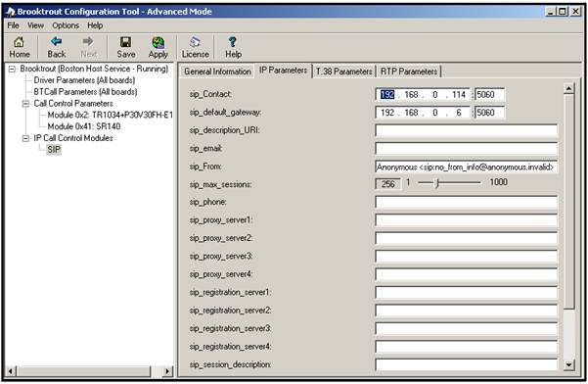Click the sip_proxy_server4 field
Screen dimensions: 588x384
(467, 274)
